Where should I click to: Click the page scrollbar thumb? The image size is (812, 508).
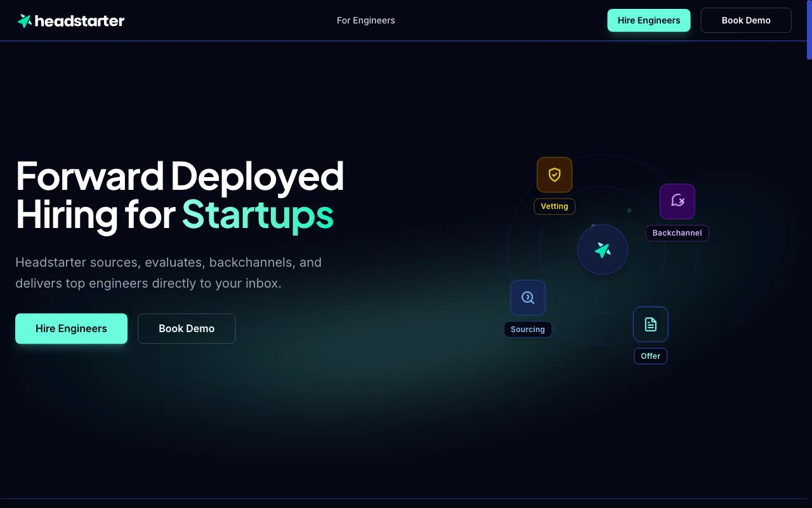click(809, 30)
